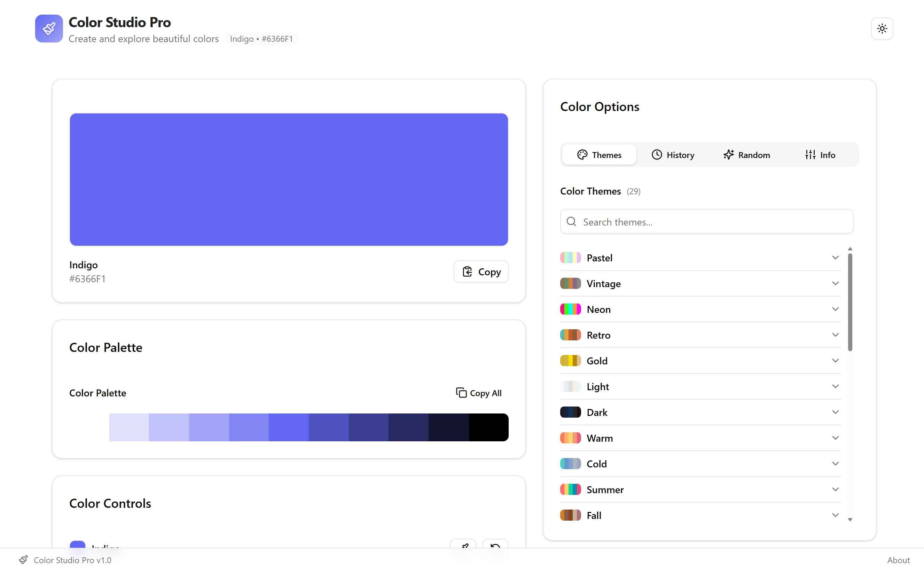Click the Summer theme swatch preview

[570, 489]
